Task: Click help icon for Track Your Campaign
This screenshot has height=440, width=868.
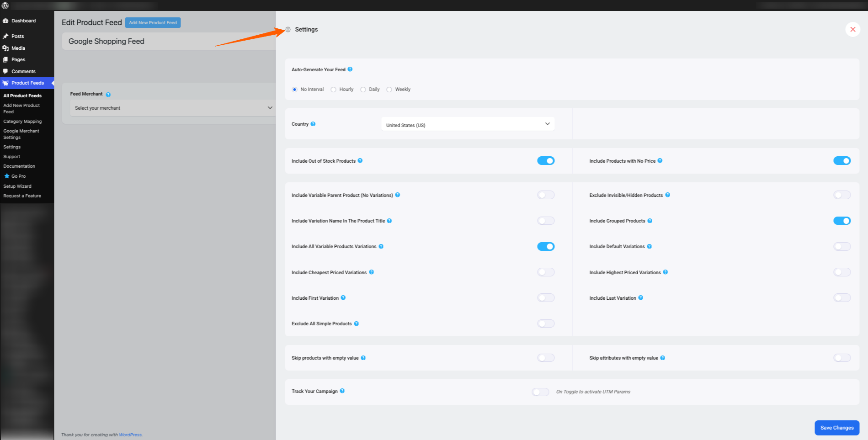Action: (342, 391)
